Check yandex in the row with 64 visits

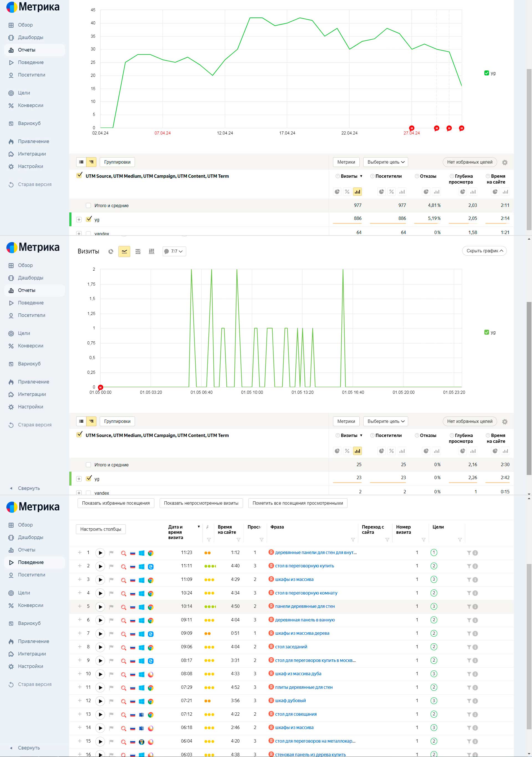[x=88, y=233]
